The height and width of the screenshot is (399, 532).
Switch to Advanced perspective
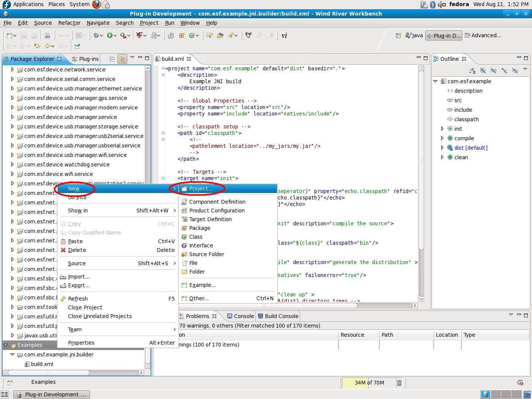[483, 35]
